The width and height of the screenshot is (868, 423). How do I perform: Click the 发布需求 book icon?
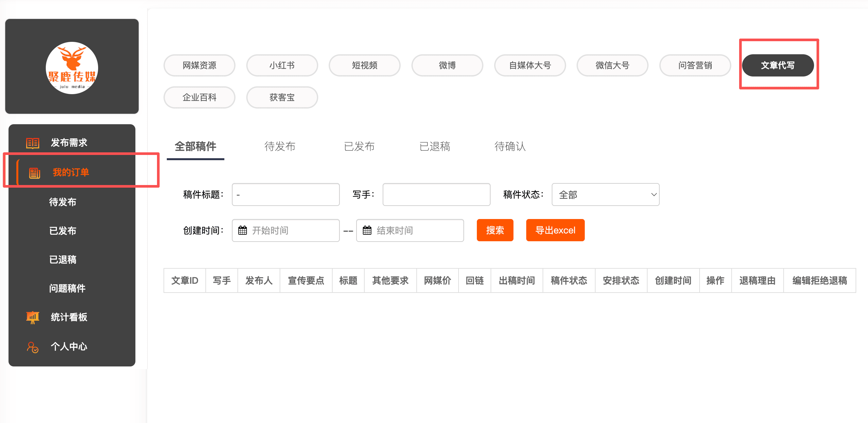tap(33, 143)
